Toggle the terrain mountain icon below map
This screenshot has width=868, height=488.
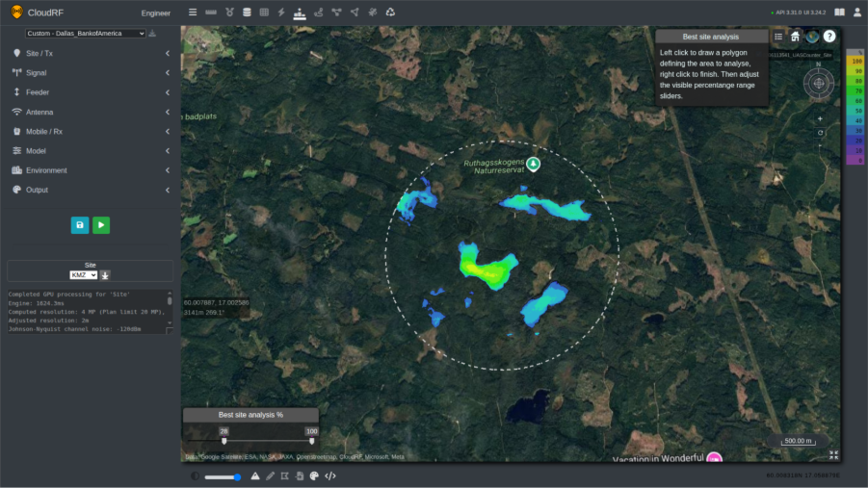click(255, 475)
